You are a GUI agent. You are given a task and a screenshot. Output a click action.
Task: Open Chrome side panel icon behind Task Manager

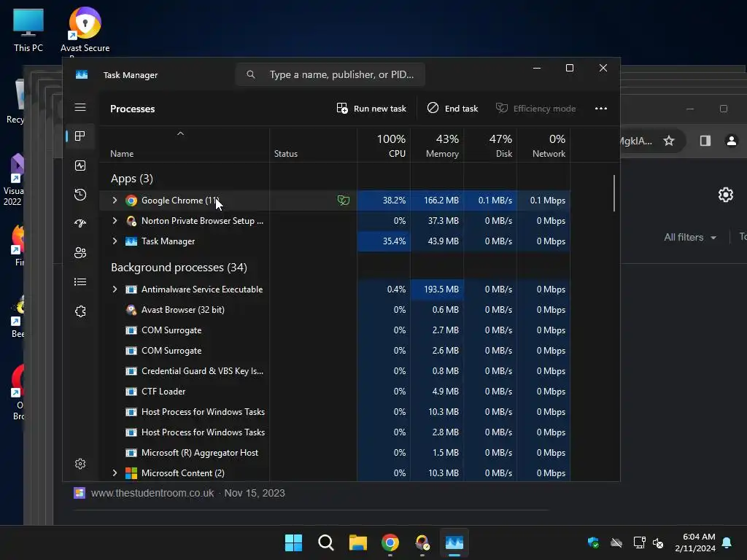pos(705,141)
